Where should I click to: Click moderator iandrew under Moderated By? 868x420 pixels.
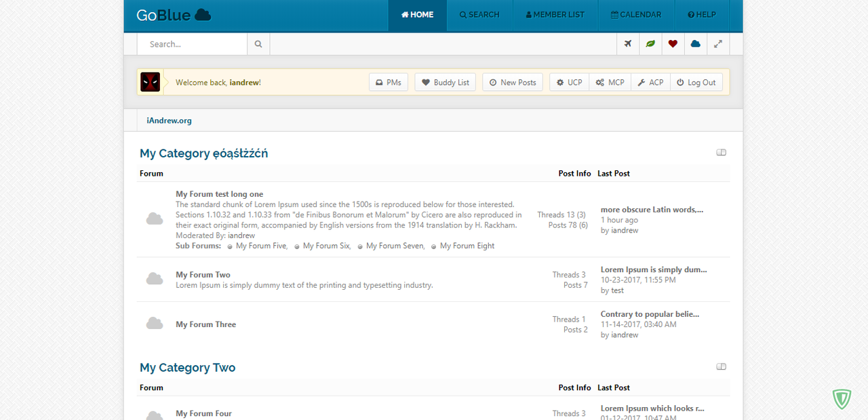241,235
